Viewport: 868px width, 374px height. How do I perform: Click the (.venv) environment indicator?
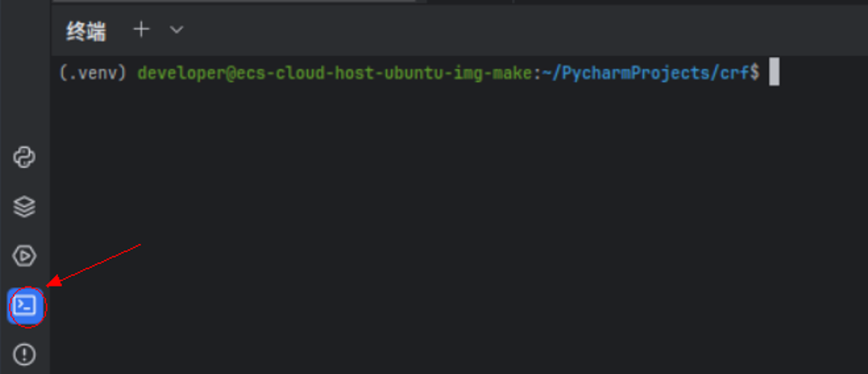[x=94, y=73]
